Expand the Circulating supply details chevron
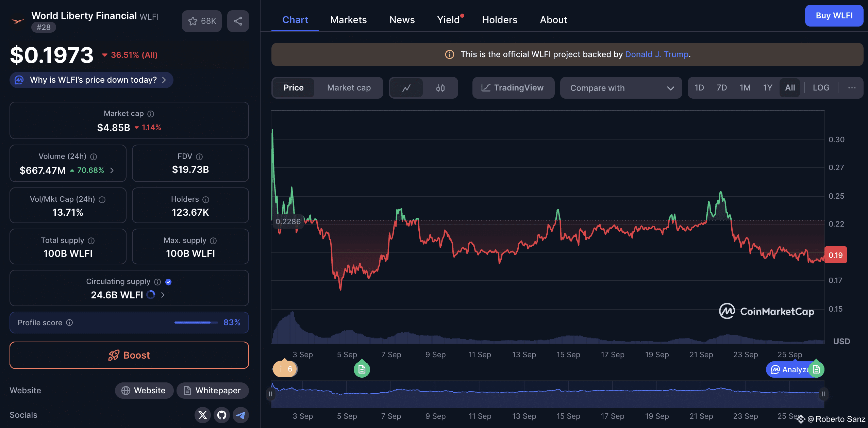 pos(163,295)
